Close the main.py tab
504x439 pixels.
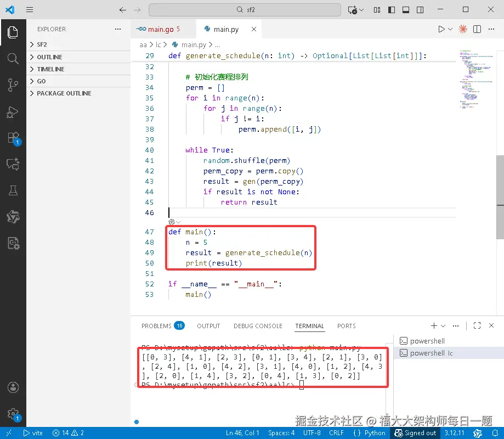click(x=254, y=29)
